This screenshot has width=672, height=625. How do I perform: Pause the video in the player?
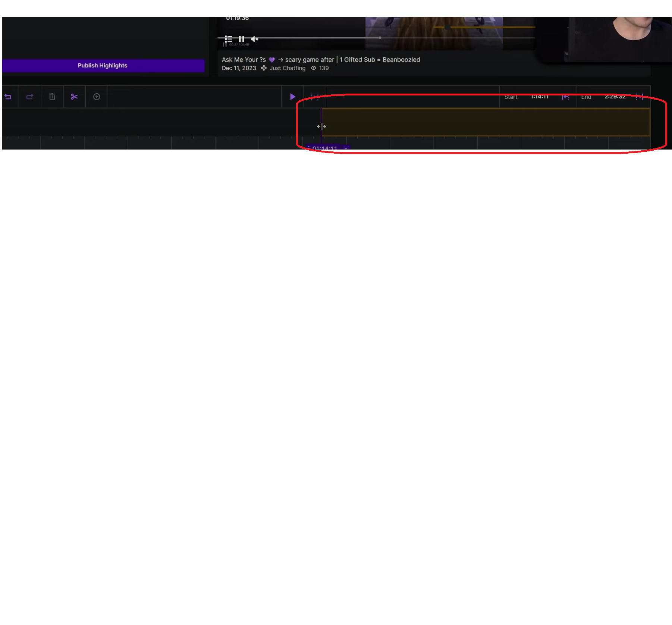[241, 39]
